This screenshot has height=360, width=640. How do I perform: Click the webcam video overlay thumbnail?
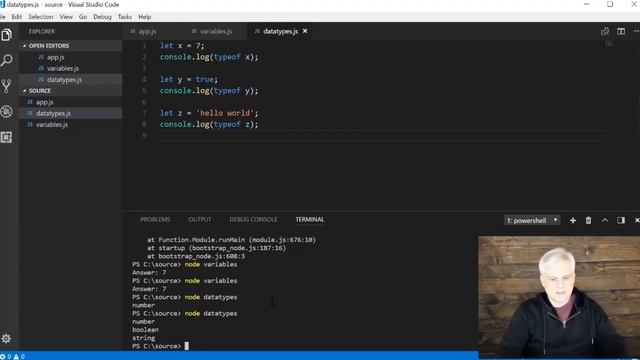click(x=559, y=298)
